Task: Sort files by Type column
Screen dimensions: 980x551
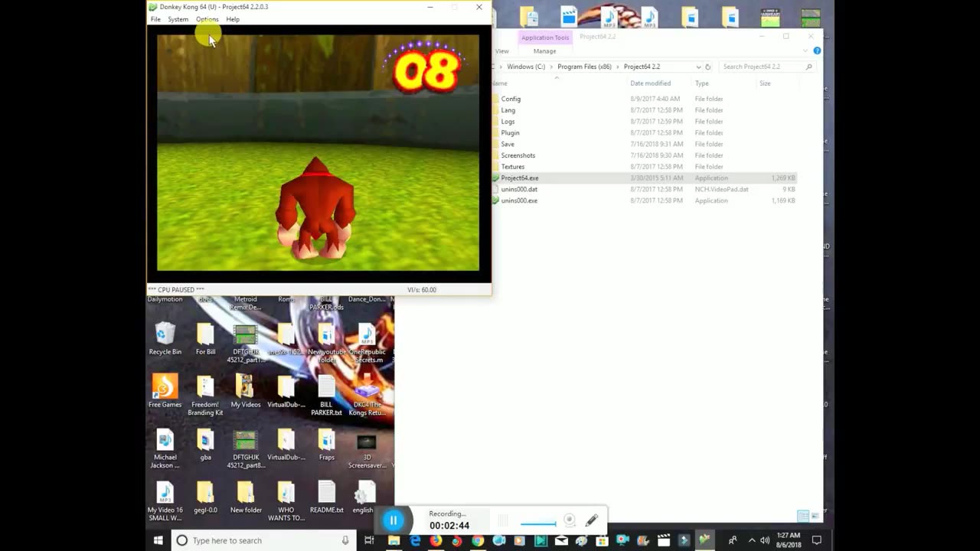Action: [x=702, y=83]
